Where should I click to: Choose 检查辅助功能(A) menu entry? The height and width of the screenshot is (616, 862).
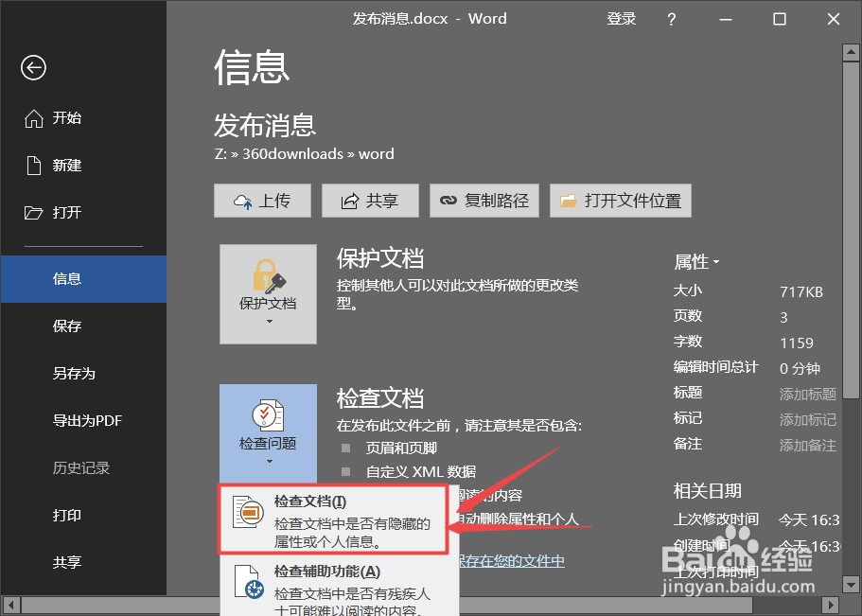click(339, 588)
